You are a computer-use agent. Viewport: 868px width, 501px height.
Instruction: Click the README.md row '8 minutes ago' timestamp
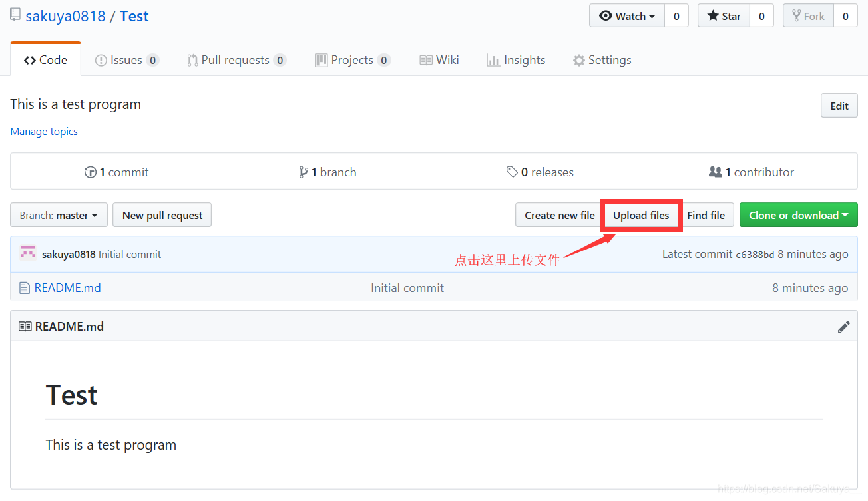pyautogui.click(x=810, y=288)
